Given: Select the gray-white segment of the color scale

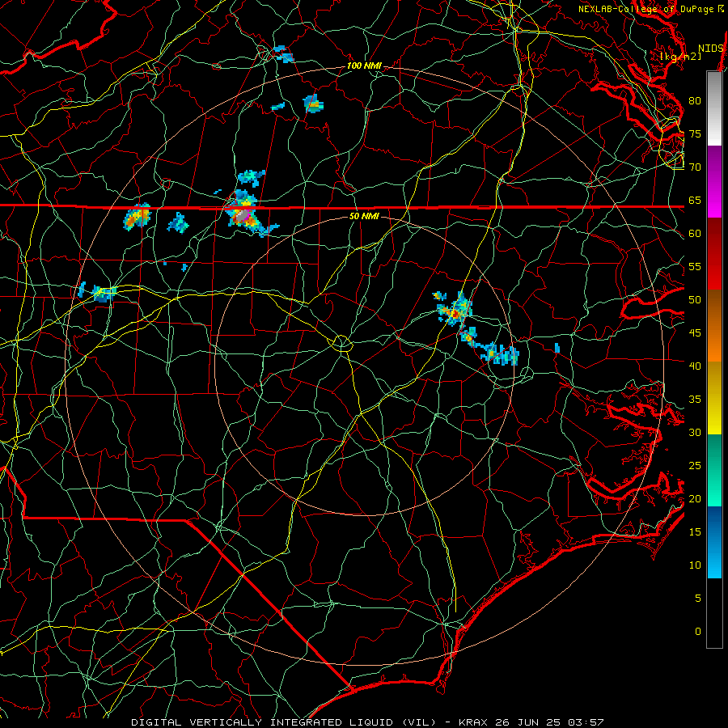Looking at the screenshot, I should point(714,108).
